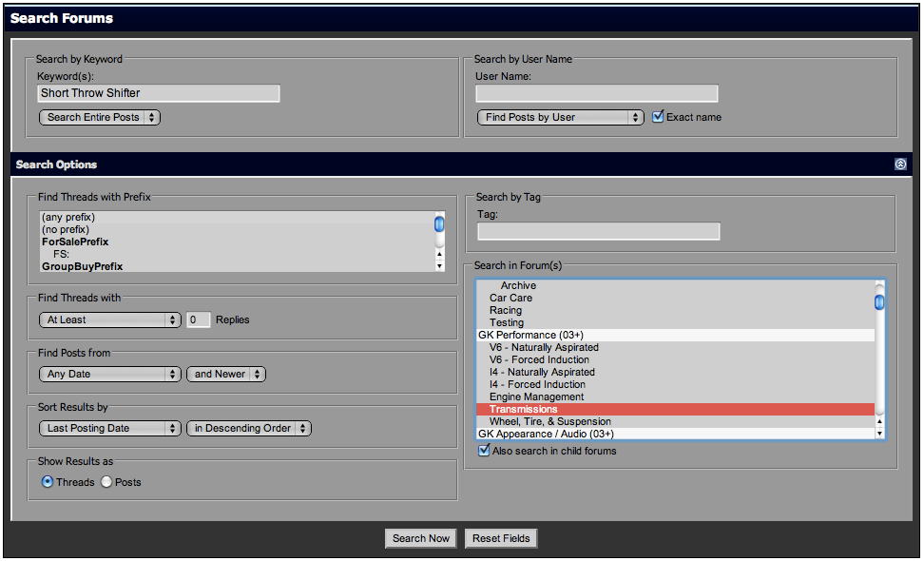Select FS: prefix option
924x561 pixels.
237,255
